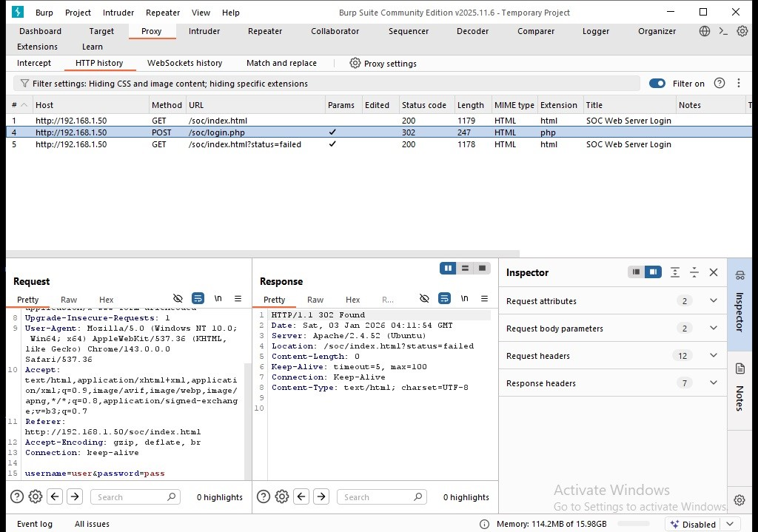Click Request pane help icon
Image resolution: width=758 pixels, height=532 pixels.
click(x=17, y=496)
